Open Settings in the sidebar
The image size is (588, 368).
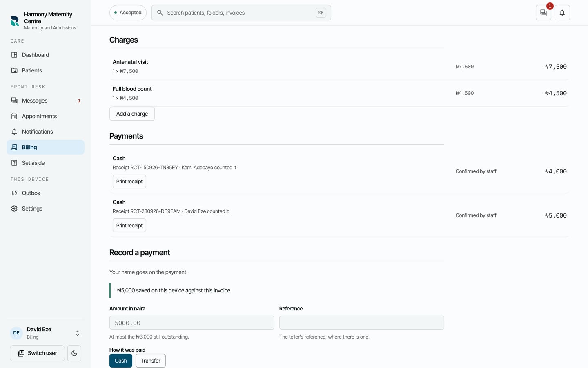(x=45, y=209)
